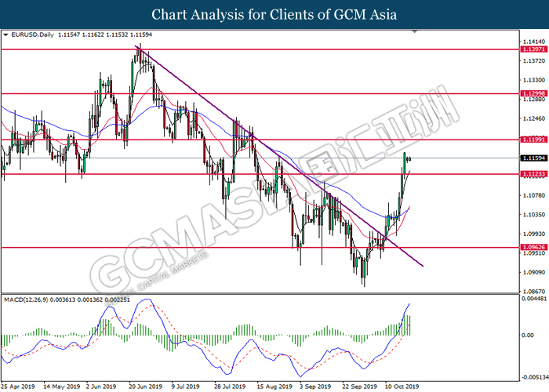Click the 15 Aug 2019 date label
Screen dimensions: 549x392
coord(274,387)
